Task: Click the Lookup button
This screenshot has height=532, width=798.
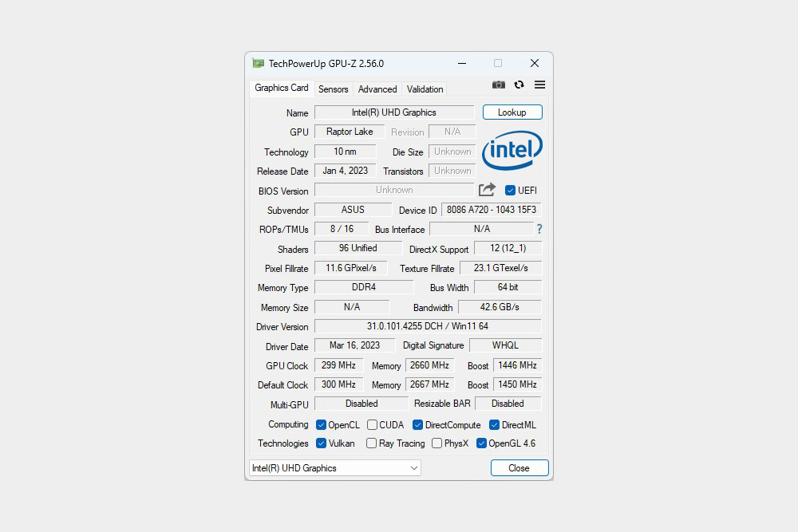Action: point(512,112)
